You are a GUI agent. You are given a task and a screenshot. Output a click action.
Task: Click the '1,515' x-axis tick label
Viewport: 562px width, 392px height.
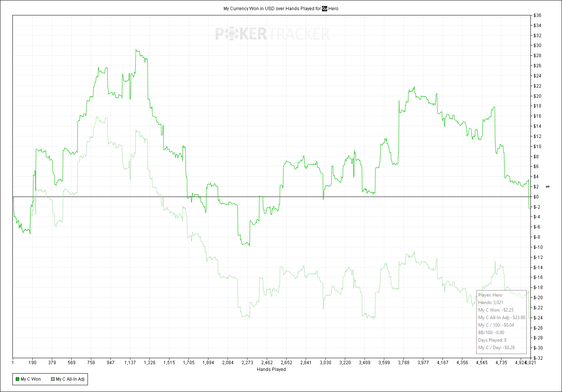click(x=169, y=363)
